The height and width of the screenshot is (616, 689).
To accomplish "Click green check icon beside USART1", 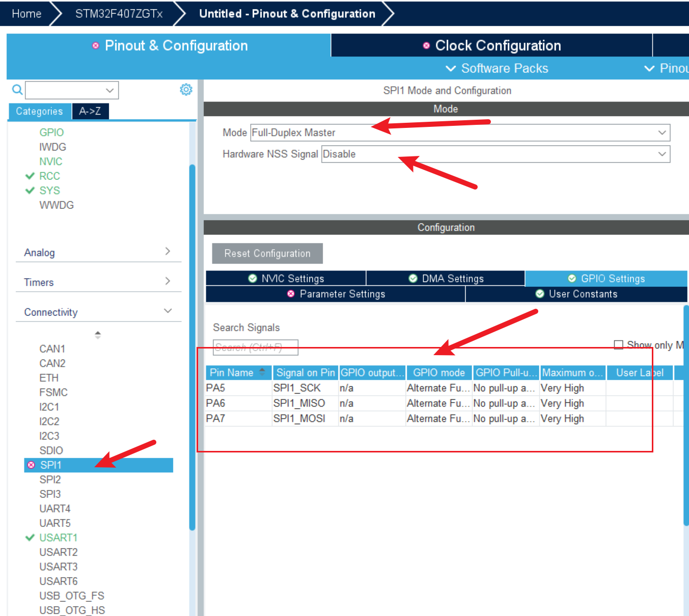I will point(30,538).
